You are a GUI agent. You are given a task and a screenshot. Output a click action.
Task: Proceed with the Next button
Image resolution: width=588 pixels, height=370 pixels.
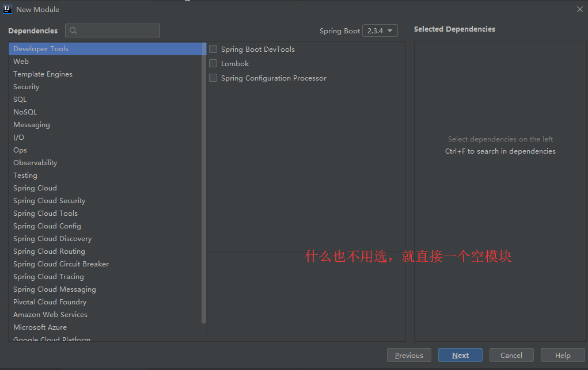tap(460, 355)
